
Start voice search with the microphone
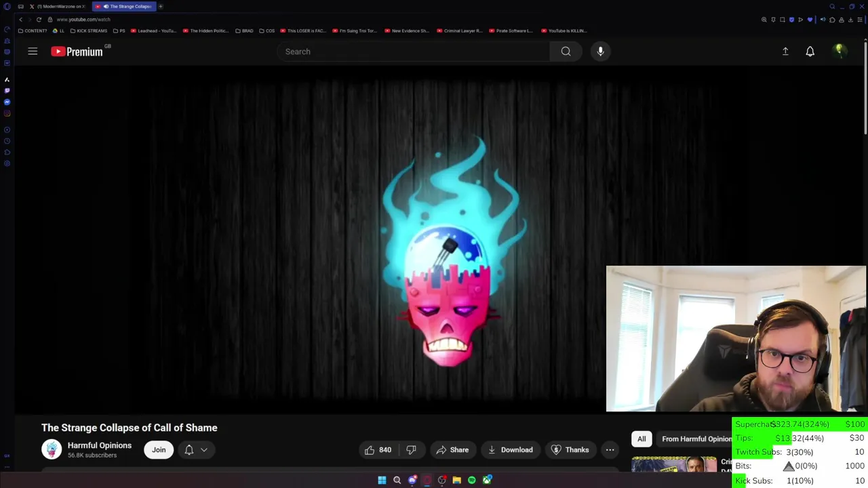point(600,52)
